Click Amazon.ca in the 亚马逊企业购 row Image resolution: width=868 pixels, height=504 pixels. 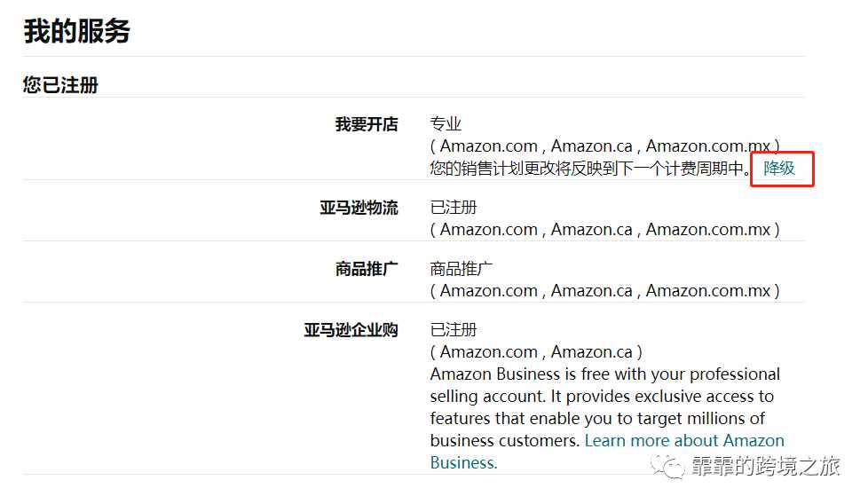[591, 352]
